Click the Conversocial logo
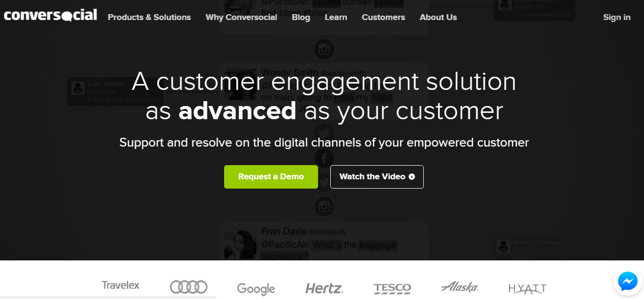This screenshot has width=644, height=299. click(50, 16)
